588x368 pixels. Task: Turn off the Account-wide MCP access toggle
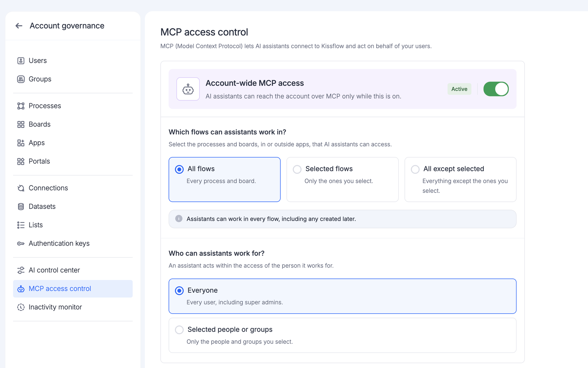pyautogui.click(x=496, y=89)
